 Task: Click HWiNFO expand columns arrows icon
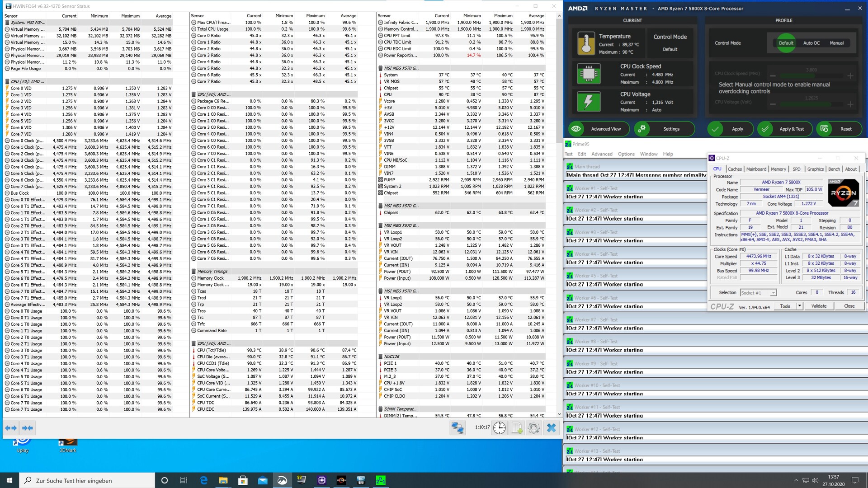tap(11, 428)
